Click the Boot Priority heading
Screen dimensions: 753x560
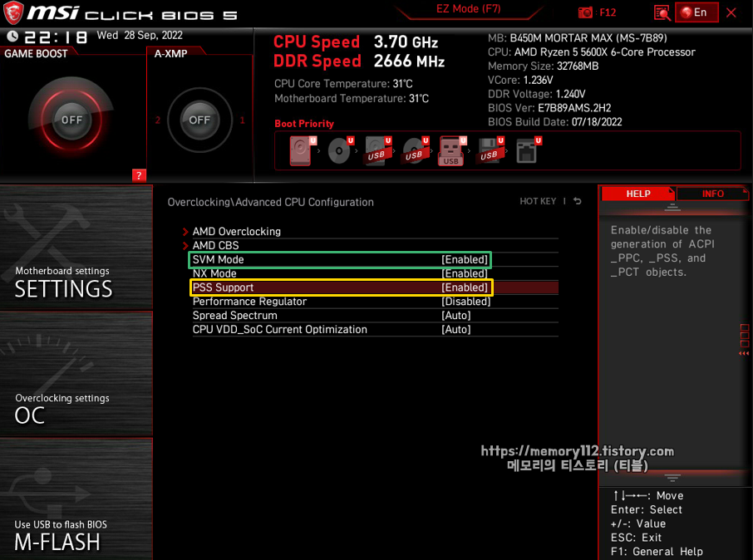tap(304, 124)
